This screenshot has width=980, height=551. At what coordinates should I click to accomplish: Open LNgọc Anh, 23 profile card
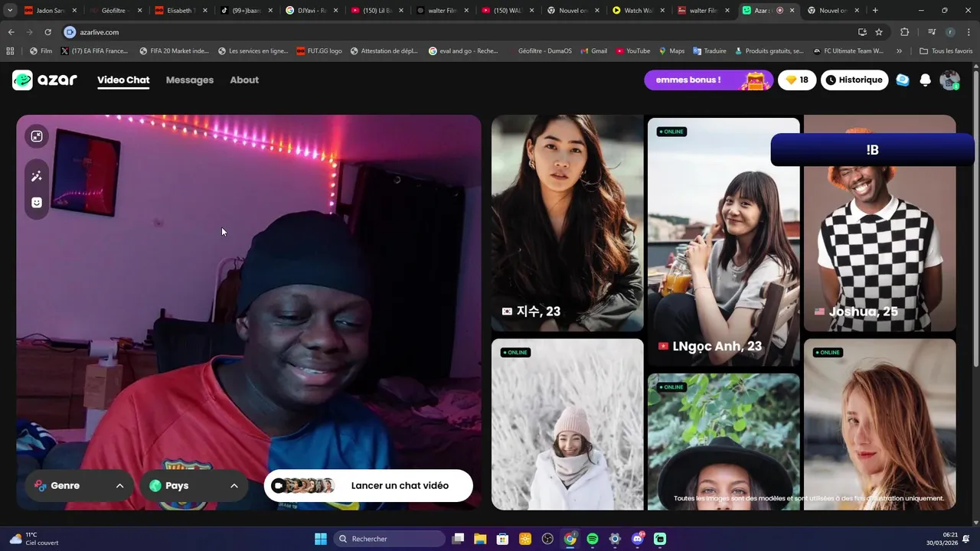point(724,242)
